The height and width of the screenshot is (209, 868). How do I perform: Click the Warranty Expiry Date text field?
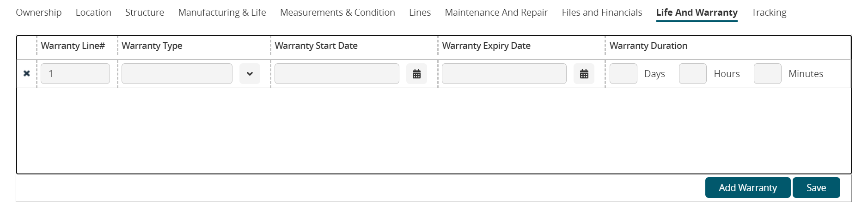(504, 74)
